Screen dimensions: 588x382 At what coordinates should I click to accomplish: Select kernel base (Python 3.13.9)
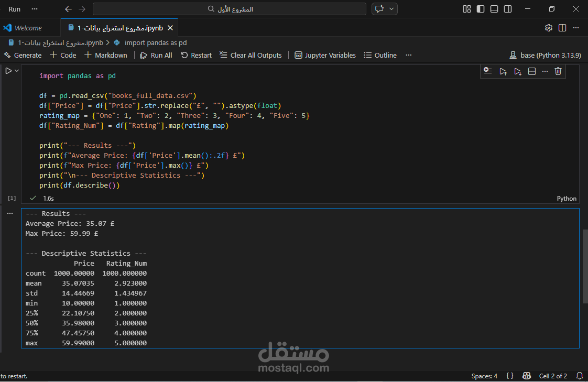[x=545, y=55]
